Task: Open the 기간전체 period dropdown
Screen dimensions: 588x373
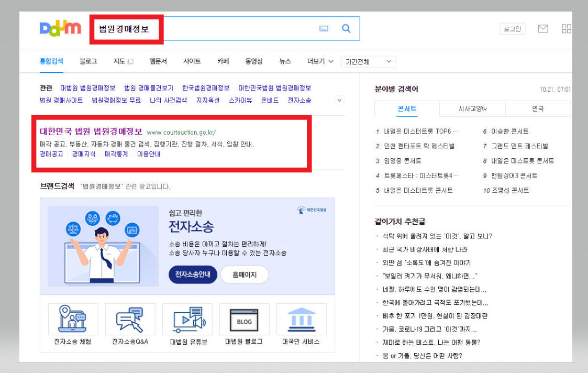Action: [x=368, y=61]
